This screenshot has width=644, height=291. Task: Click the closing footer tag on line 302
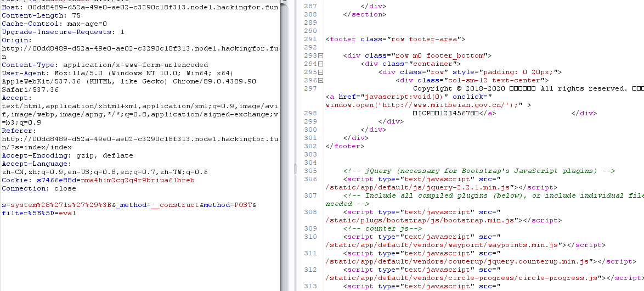(x=345, y=146)
